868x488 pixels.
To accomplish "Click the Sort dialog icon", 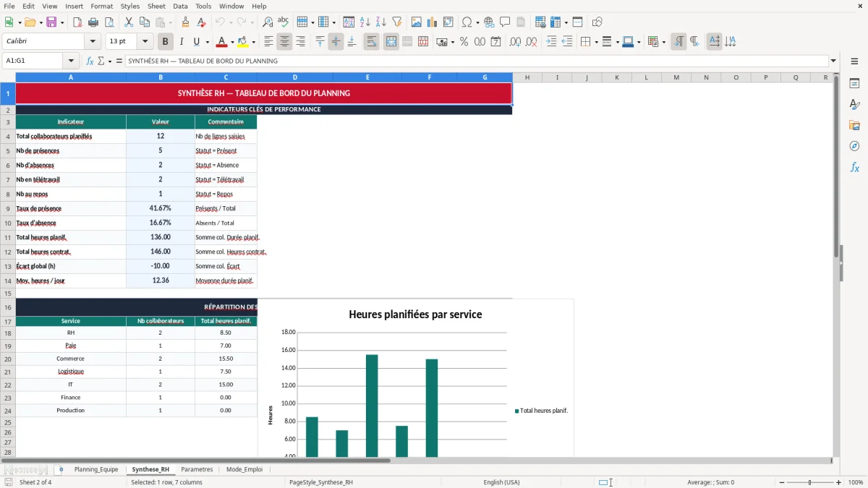I will 349,22.
